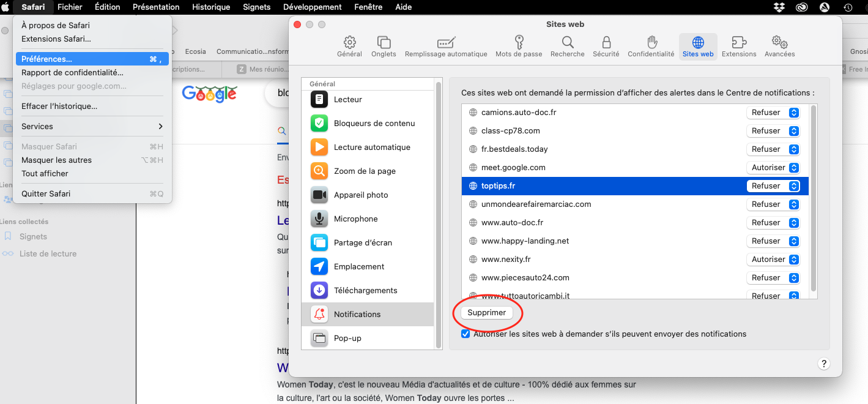868x404 pixels.
Task: Open the Refuser dropdown for camions.auto-doc.fr
Action: 773,112
